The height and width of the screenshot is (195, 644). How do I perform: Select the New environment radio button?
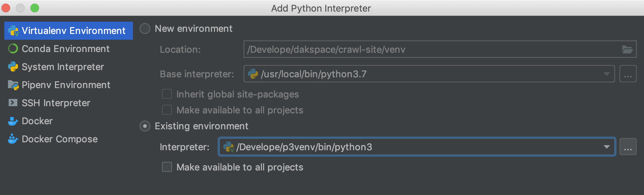coord(145,29)
